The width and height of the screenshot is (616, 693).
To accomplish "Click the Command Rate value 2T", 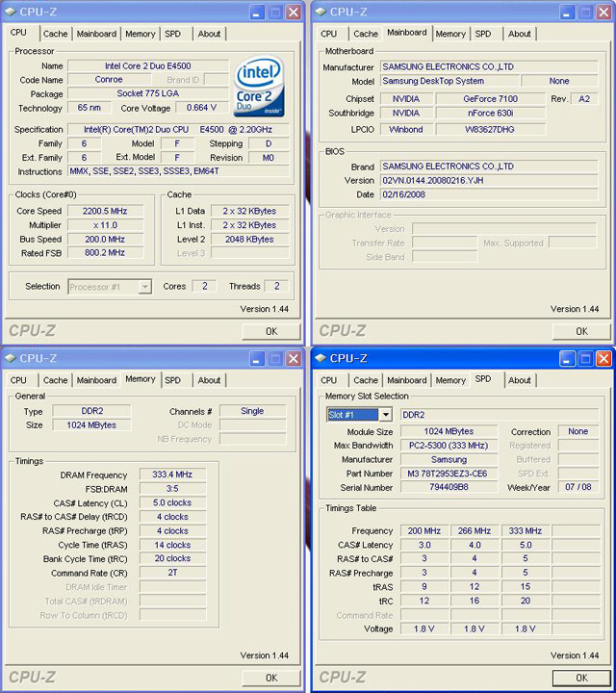I will coord(172,573).
